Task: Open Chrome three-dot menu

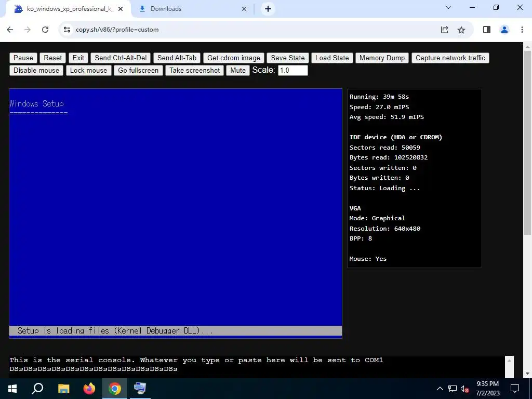Action: (522, 30)
